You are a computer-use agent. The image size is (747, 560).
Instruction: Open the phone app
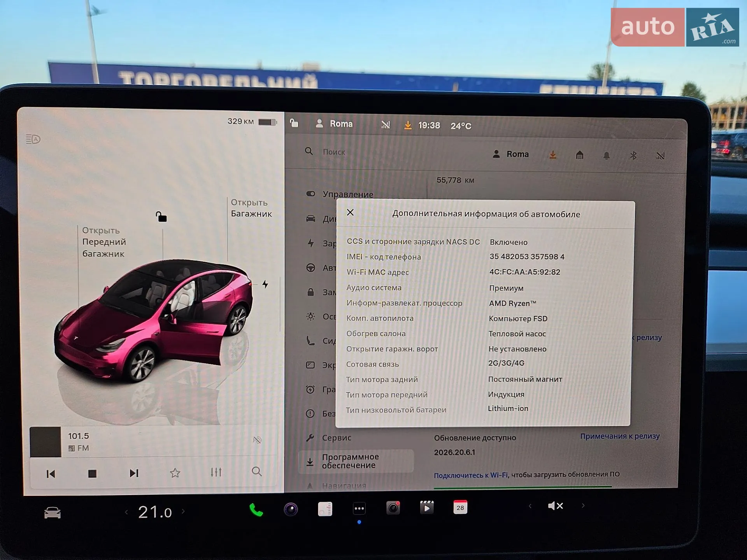(x=256, y=510)
